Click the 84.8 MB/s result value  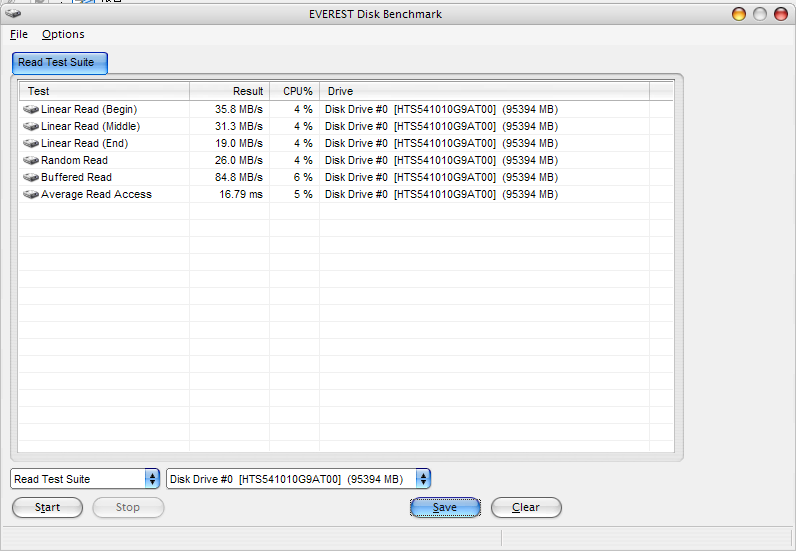239,177
